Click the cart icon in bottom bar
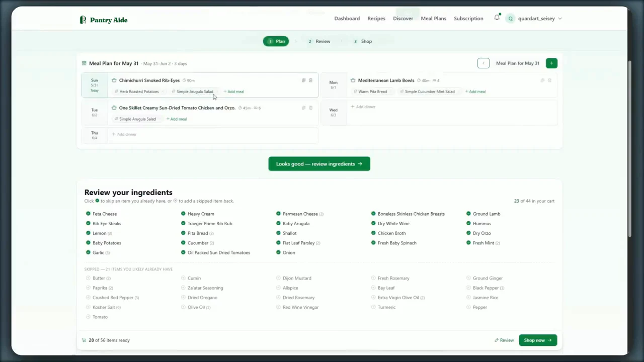The width and height of the screenshot is (644, 362). coord(84,340)
